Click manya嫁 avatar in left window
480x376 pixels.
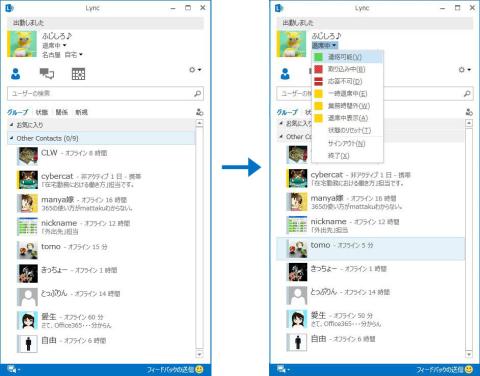pyautogui.click(x=28, y=203)
